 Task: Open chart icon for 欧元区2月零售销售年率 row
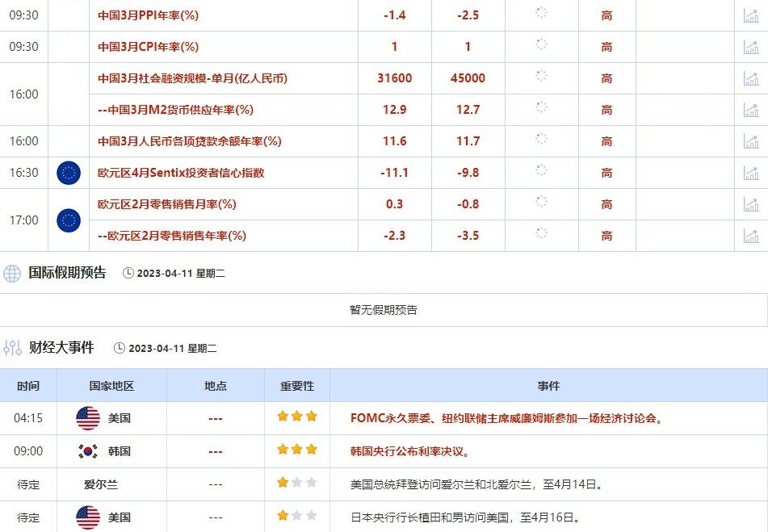[x=751, y=236]
